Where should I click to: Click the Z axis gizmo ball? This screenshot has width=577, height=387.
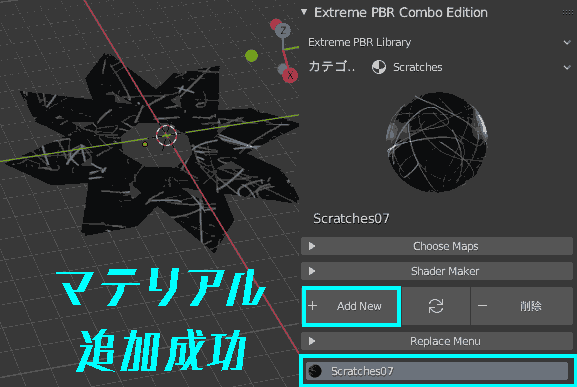283,31
